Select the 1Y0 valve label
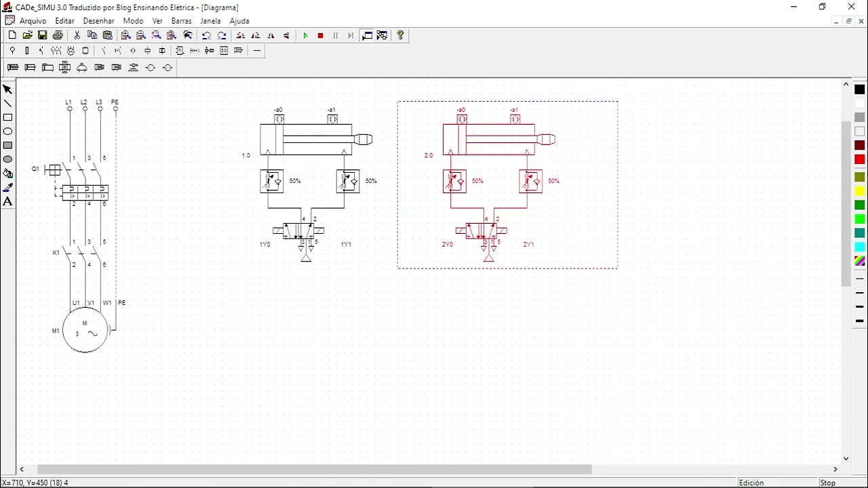This screenshot has width=868, height=488. tap(265, 245)
